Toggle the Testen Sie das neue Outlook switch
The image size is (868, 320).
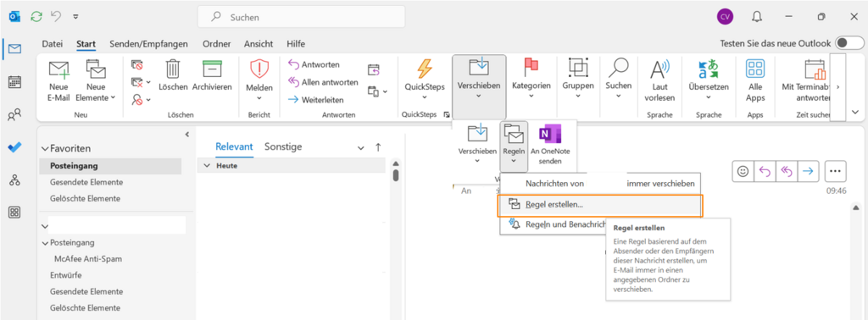[849, 43]
